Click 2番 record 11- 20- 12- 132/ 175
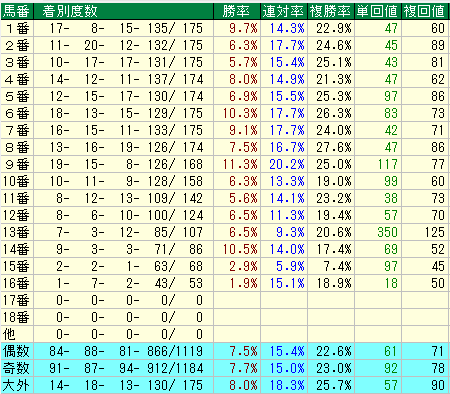Viewport: 450px width, 394px height. point(126,46)
